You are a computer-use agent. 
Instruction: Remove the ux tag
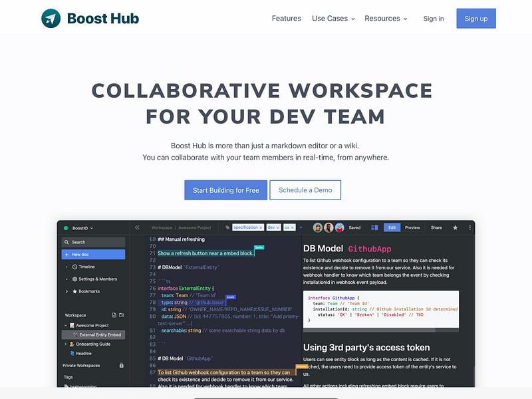[293, 227]
